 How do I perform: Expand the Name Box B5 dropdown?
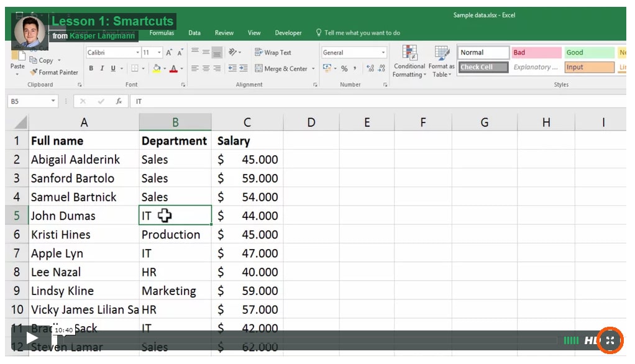click(53, 101)
